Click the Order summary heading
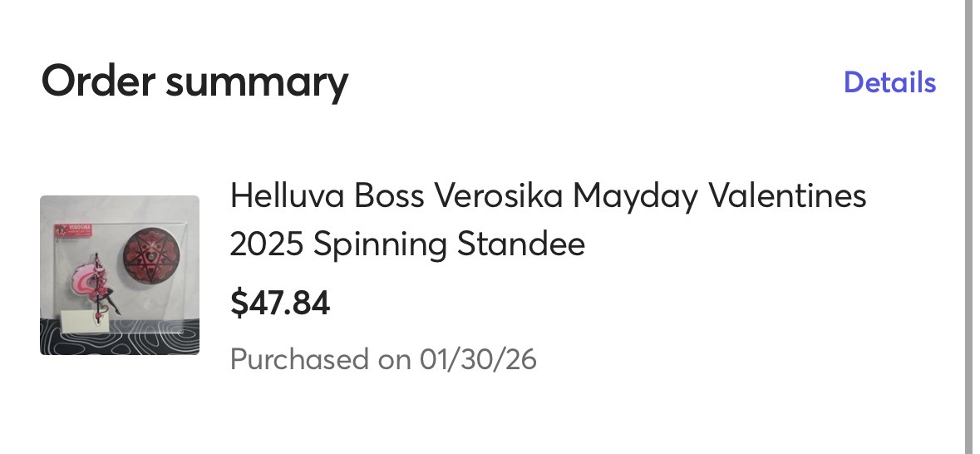980x454 pixels. tap(195, 81)
